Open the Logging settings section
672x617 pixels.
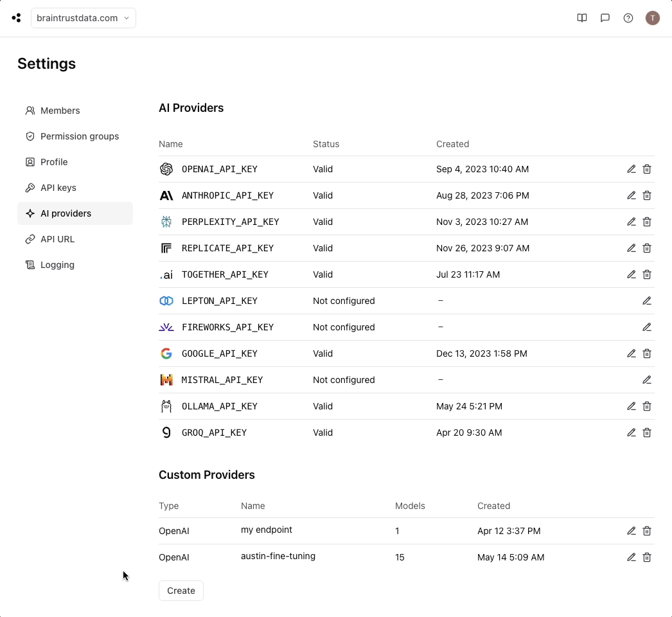coord(57,265)
